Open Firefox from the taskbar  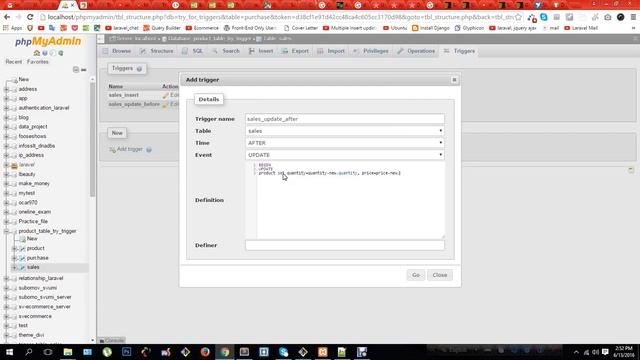coord(205,352)
